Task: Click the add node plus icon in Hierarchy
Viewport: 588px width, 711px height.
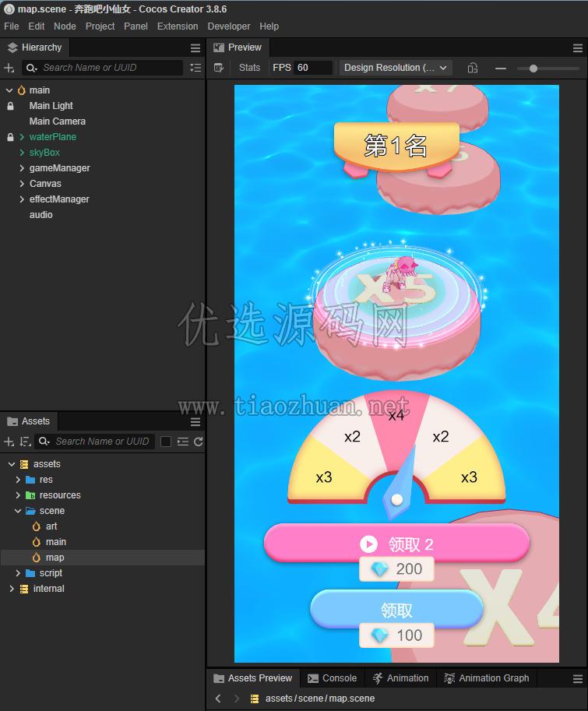Action: tap(9, 68)
